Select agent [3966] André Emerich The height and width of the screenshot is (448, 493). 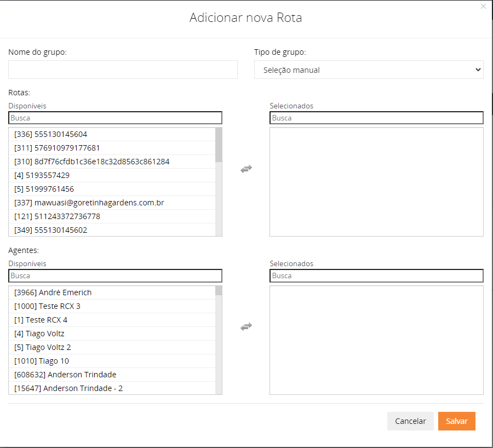pos(112,292)
